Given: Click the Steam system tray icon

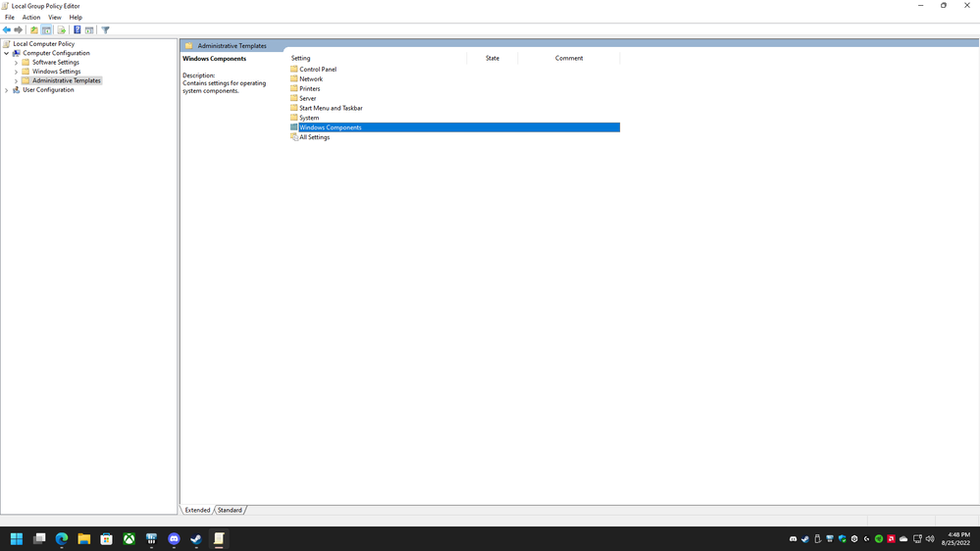Looking at the screenshot, I should tap(805, 539).
